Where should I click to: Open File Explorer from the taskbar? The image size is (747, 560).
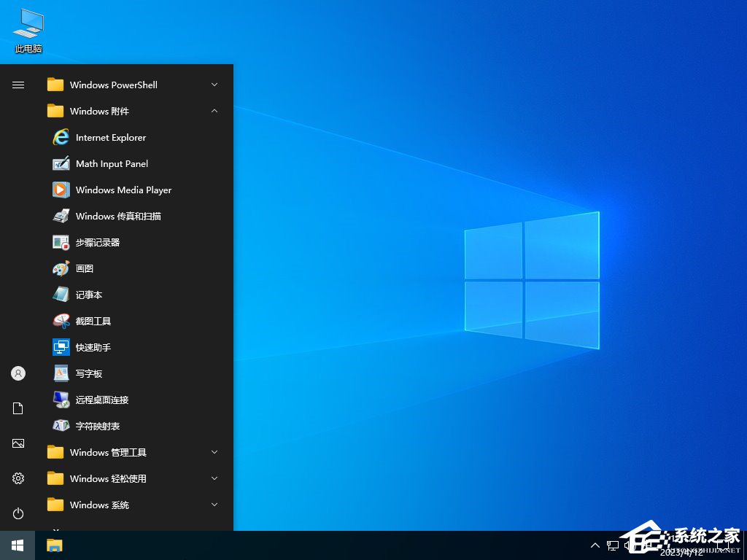point(55,545)
